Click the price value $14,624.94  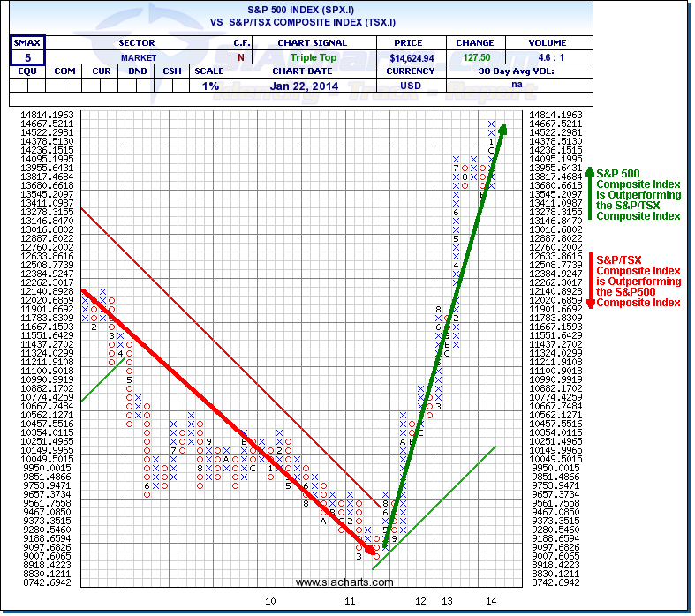click(411, 57)
